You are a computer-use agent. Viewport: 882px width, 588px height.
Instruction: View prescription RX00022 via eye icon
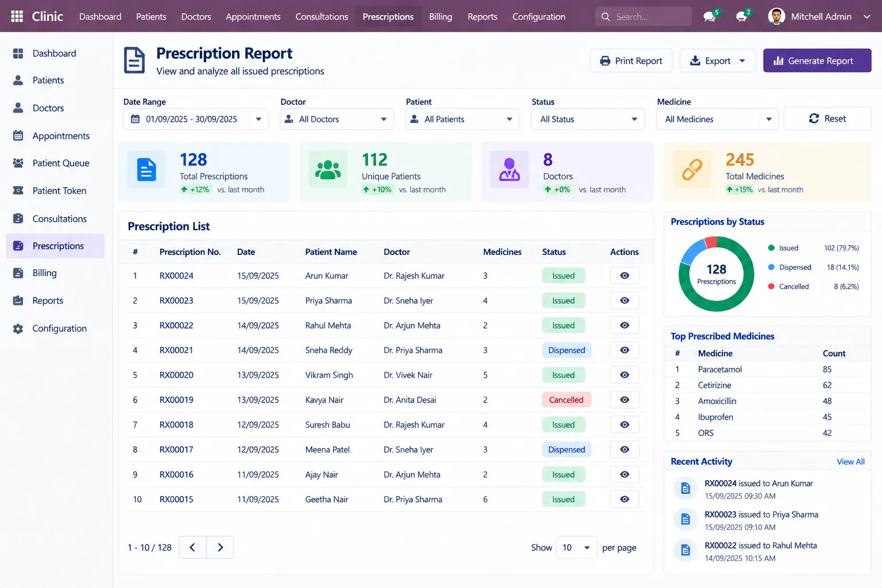click(x=625, y=325)
